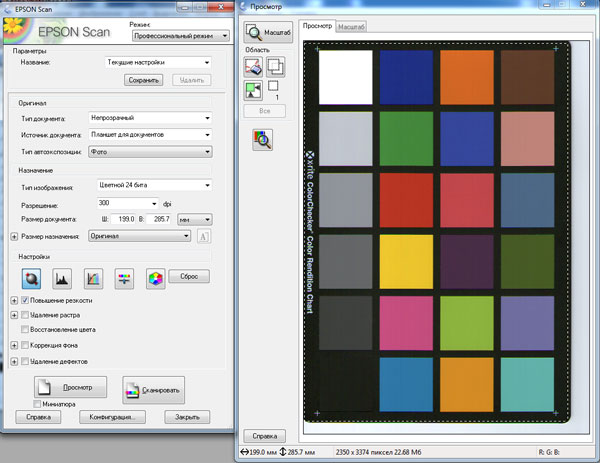600x463 pixels.
Task: Expand the Размер назначения section
Action: pos(13,236)
